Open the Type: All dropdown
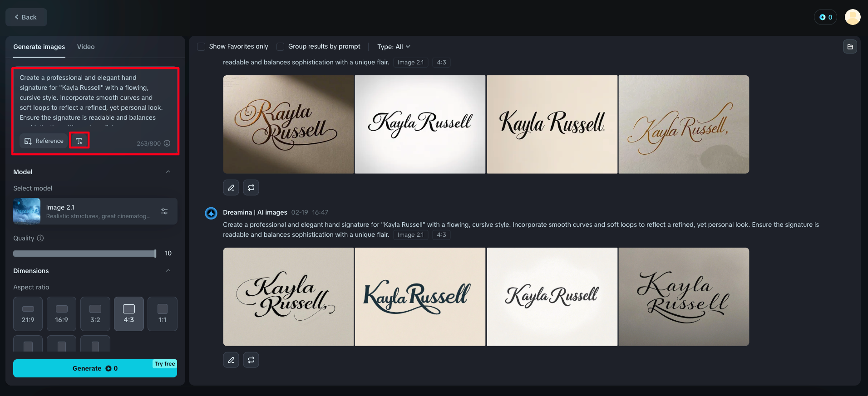This screenshot has height=396, width=868. click(x=394, y=47)
